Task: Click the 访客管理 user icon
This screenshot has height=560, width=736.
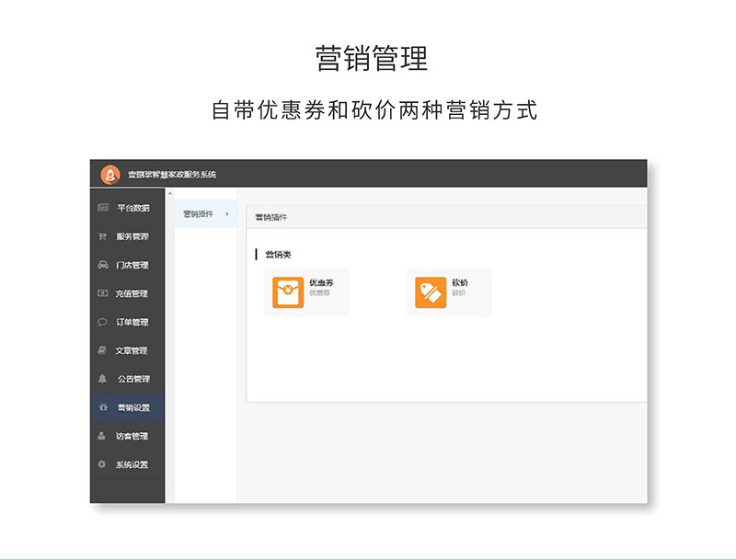Action: coord(101,436)
